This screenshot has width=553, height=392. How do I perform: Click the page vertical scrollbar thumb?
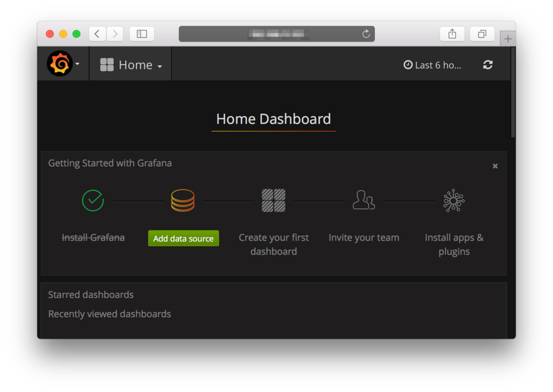[513, 93]
